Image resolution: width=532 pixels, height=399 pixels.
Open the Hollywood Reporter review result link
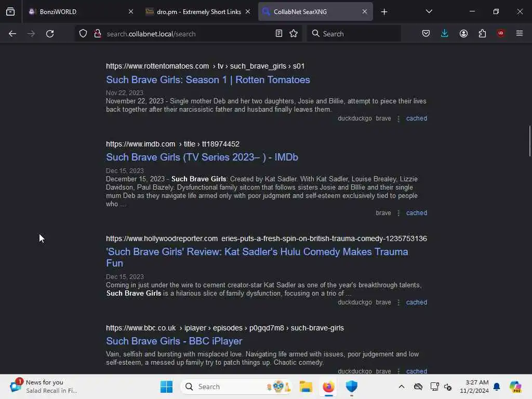coord(257,257)
